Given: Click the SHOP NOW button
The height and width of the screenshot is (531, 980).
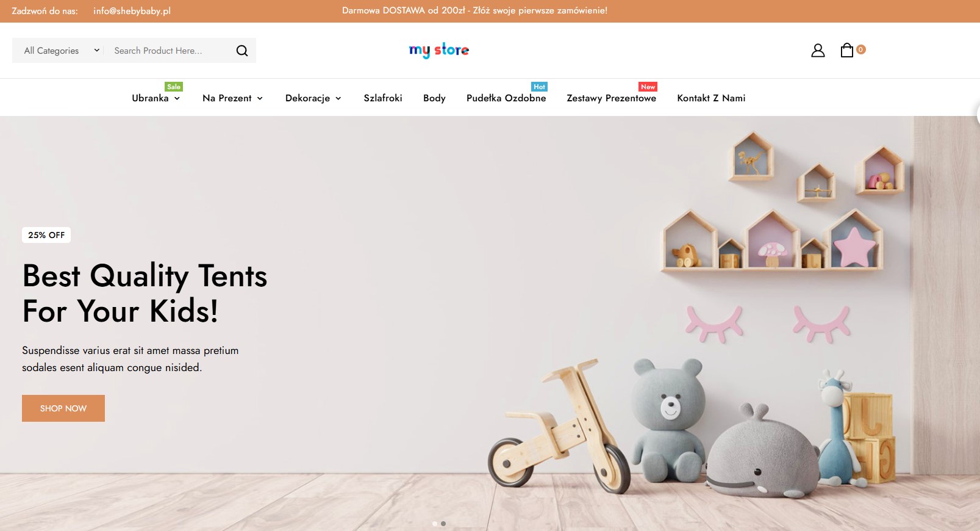Looking at the screenshot, I should pyautogui.click(x=63, y=408).
